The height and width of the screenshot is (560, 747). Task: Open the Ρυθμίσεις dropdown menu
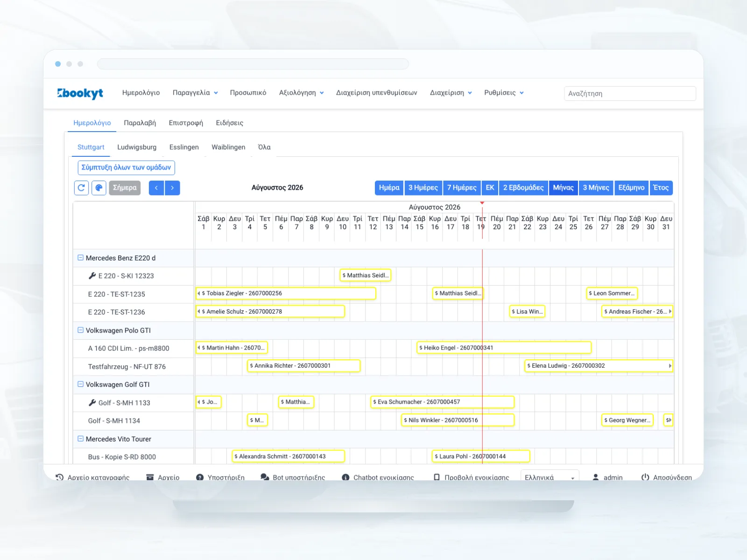click(504, 93)
